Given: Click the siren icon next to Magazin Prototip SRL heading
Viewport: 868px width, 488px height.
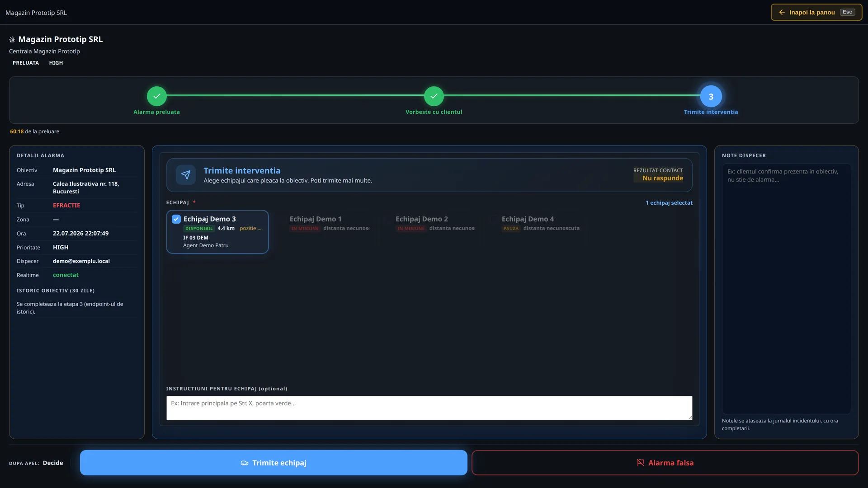Looking at the screenshot, I should pos(12,40).
